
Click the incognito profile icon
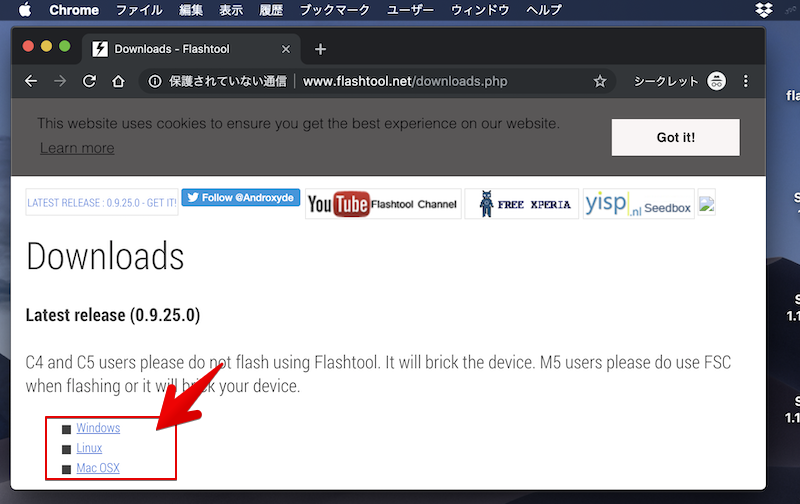pos(717,81)
